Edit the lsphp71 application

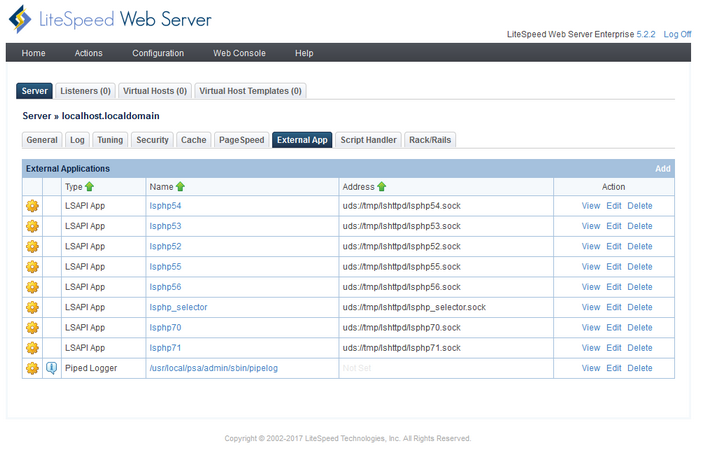pos(614,348)
